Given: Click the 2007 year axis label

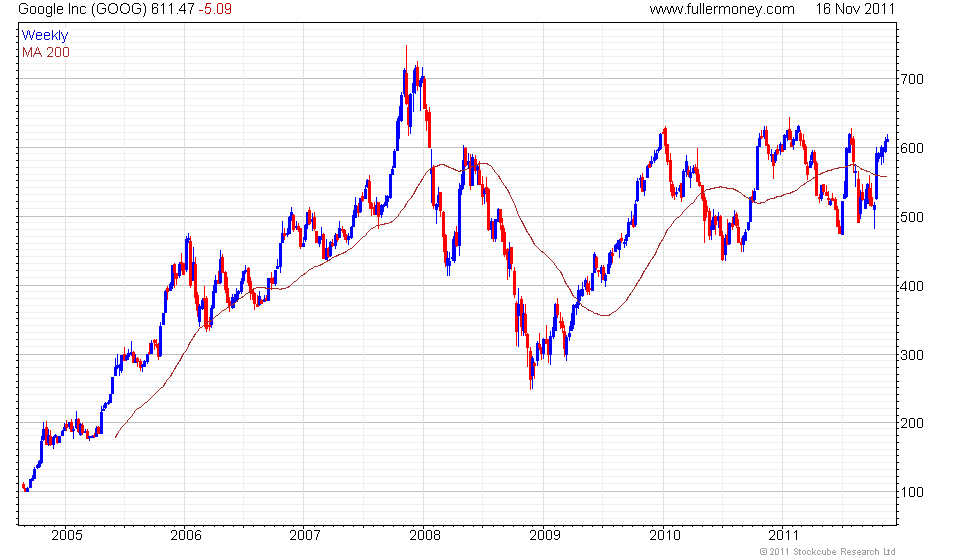Looking at the screenshot, I should 305,535.
